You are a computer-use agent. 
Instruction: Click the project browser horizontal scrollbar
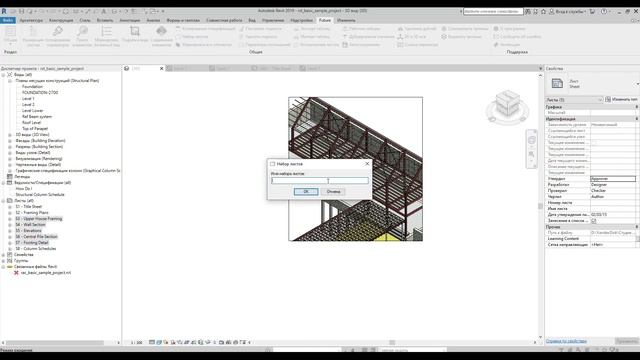pos(55,342)
